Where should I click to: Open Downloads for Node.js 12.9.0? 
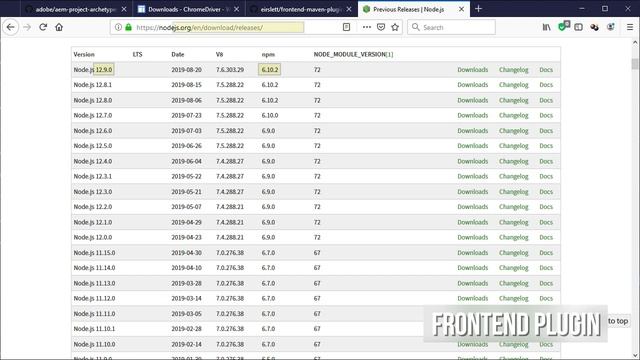[x=472, y=70]
